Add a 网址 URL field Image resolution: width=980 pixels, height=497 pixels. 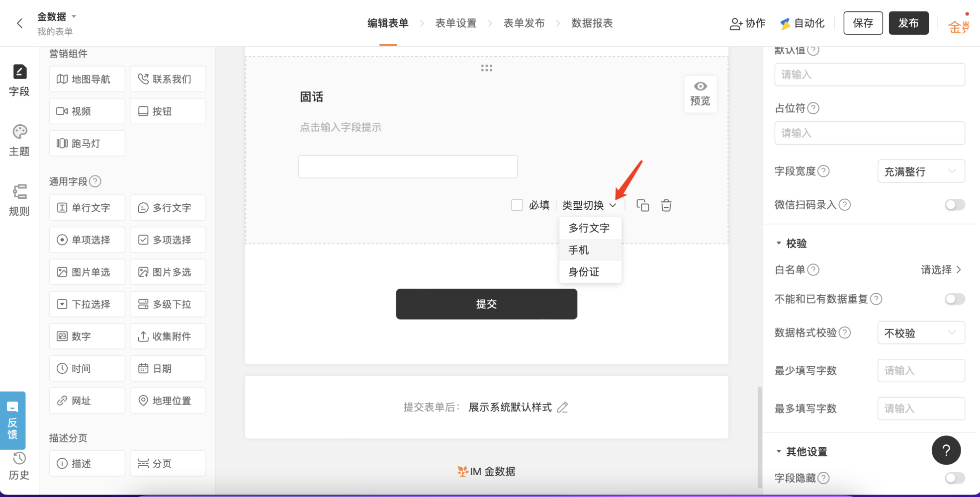[87, 401]
